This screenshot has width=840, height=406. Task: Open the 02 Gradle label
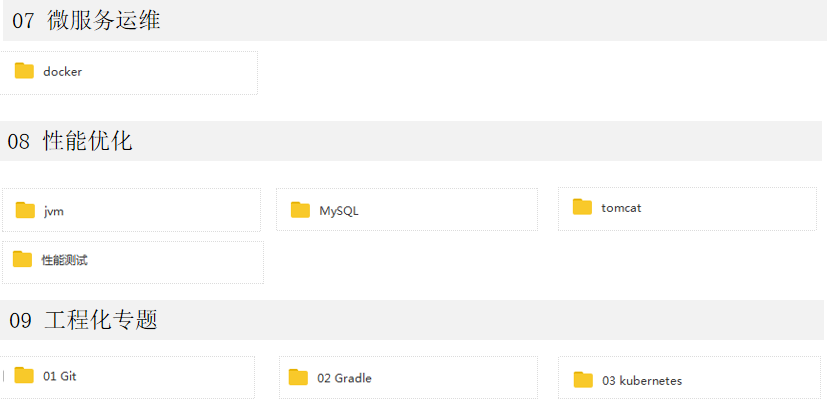point(344,378)
